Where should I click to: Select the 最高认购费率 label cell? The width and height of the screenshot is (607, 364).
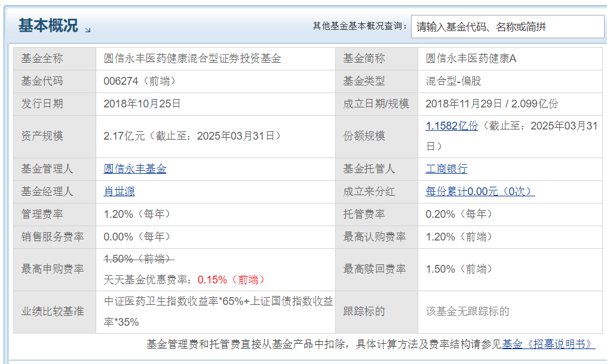376,237
